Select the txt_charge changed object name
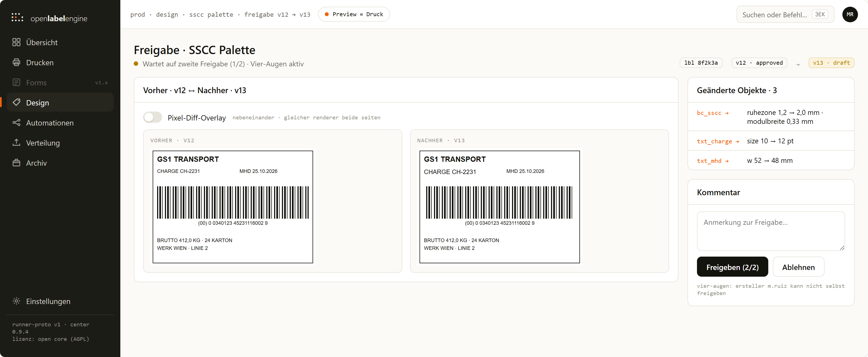 click(x=714, y=141)
